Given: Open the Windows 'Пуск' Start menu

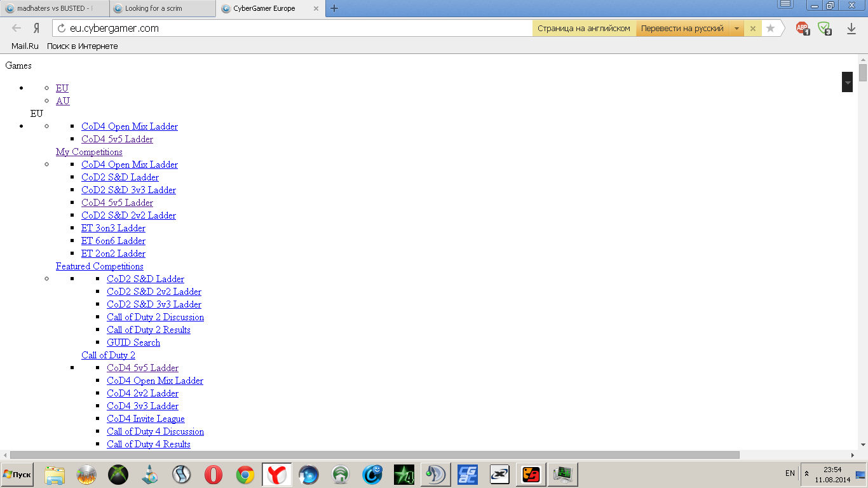Looking at the screenshot, I should [x=17, y=474].
